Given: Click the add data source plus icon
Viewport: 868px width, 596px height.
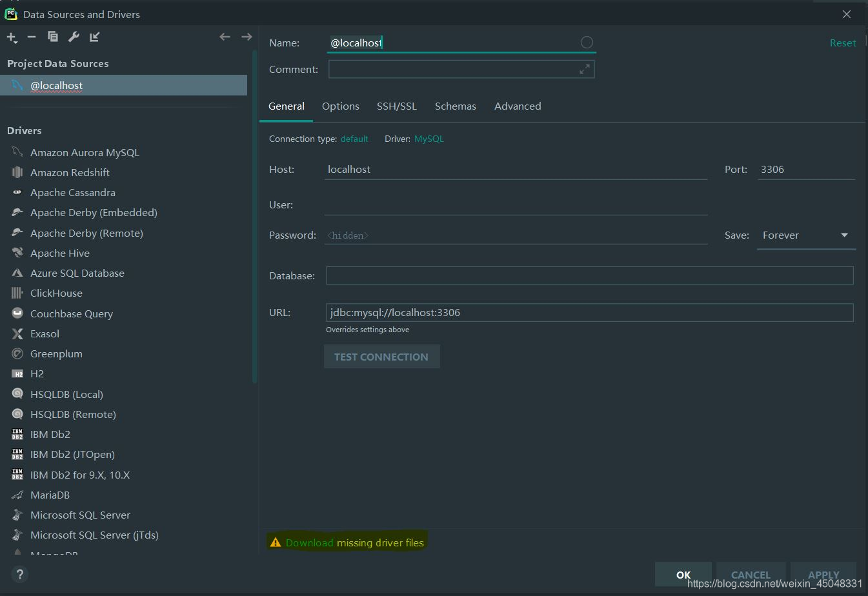Looking at the screenshot, I should (11, 37).
